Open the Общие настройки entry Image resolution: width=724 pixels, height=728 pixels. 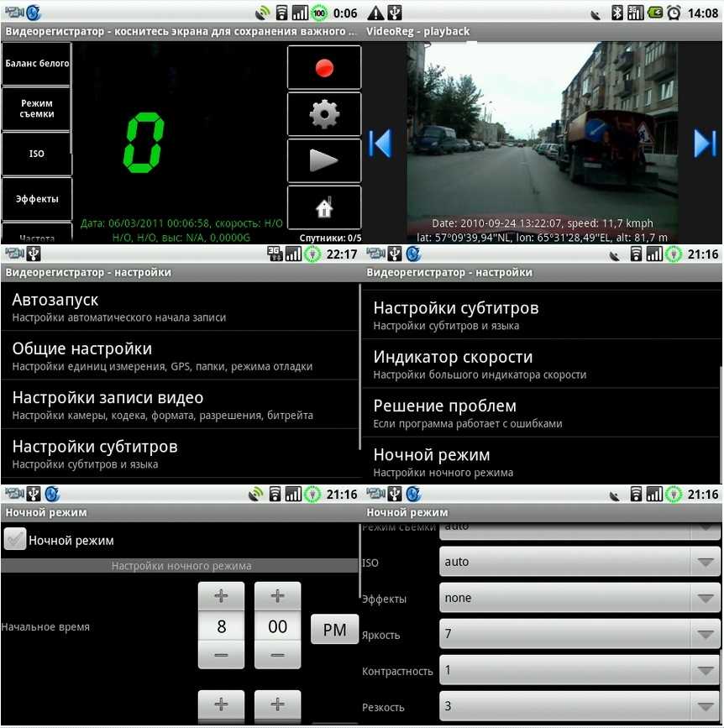(x=180, y=356)
